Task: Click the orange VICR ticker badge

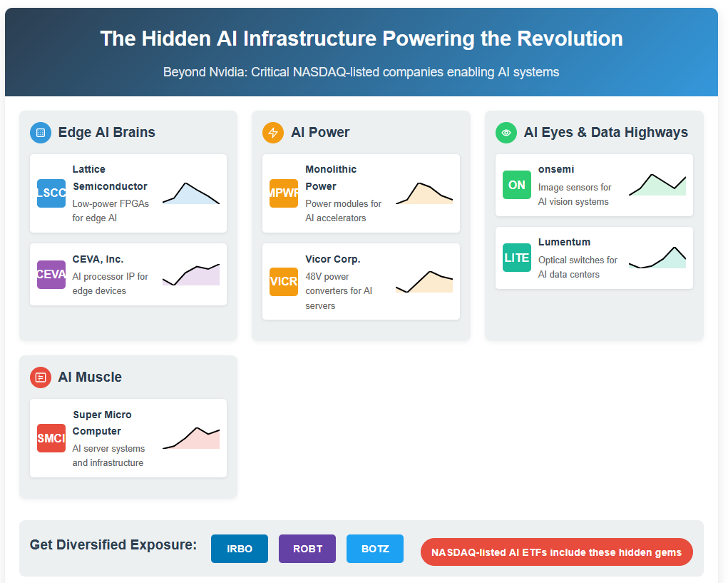Action: pos(284,282)
